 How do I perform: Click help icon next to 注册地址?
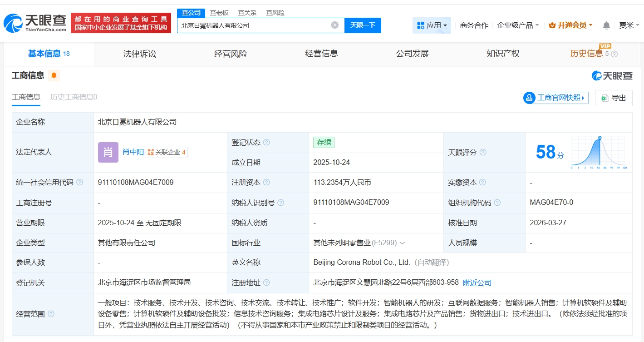[266, 283]
